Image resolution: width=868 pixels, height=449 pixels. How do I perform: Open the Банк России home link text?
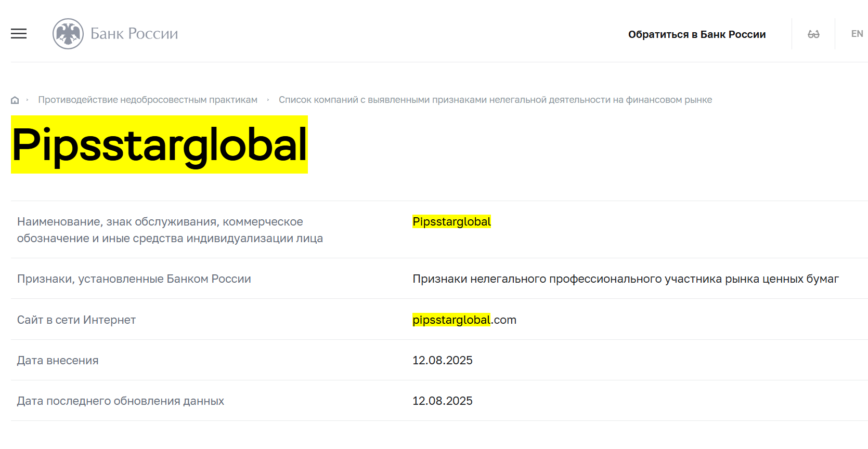click(x=134, y=34)
